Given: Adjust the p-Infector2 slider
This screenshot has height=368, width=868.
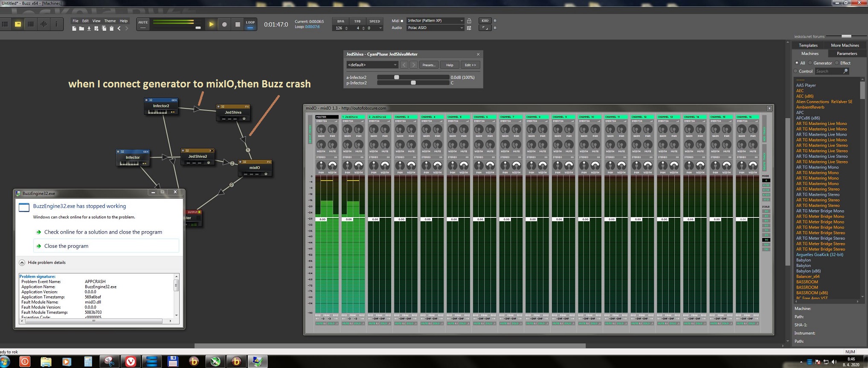Looking at the screenshot, I should point(413,83).
